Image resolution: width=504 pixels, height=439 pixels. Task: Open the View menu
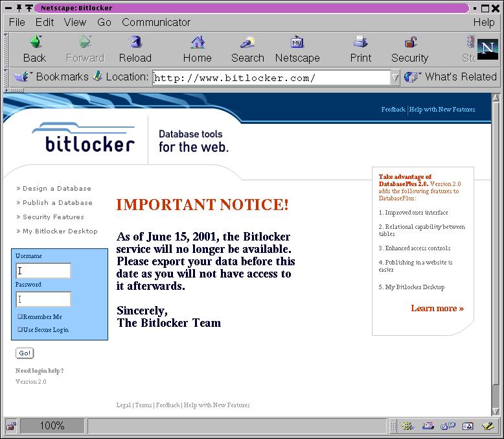pyautogui.click(x=75, y=22)
